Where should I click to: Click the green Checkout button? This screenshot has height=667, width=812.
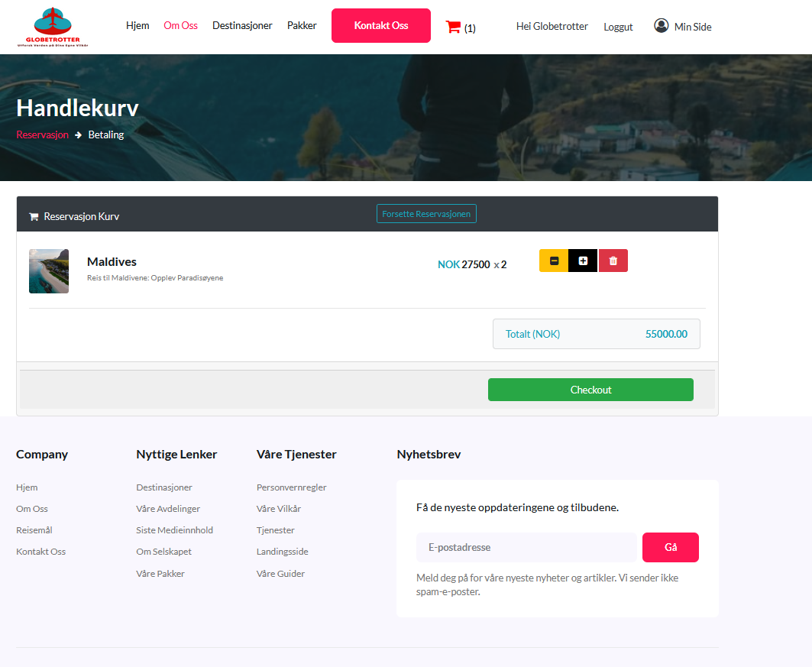click(x=590, y=390)
